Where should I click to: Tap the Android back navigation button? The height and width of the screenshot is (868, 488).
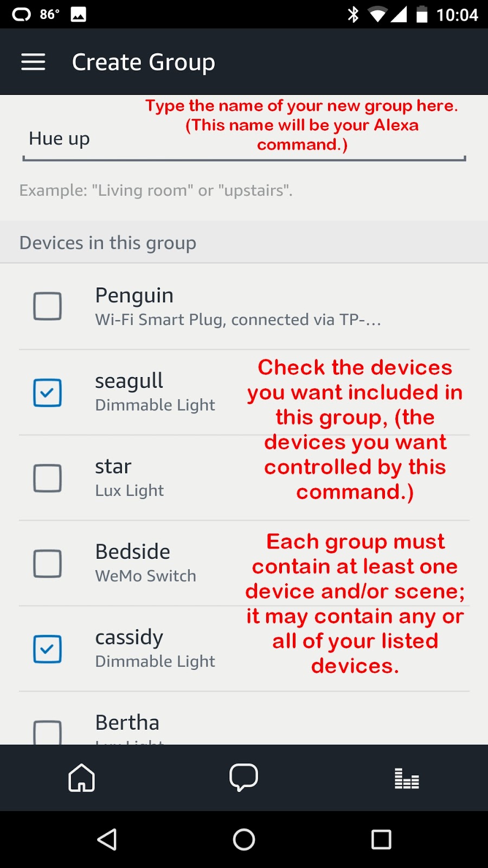coord(107,839)
